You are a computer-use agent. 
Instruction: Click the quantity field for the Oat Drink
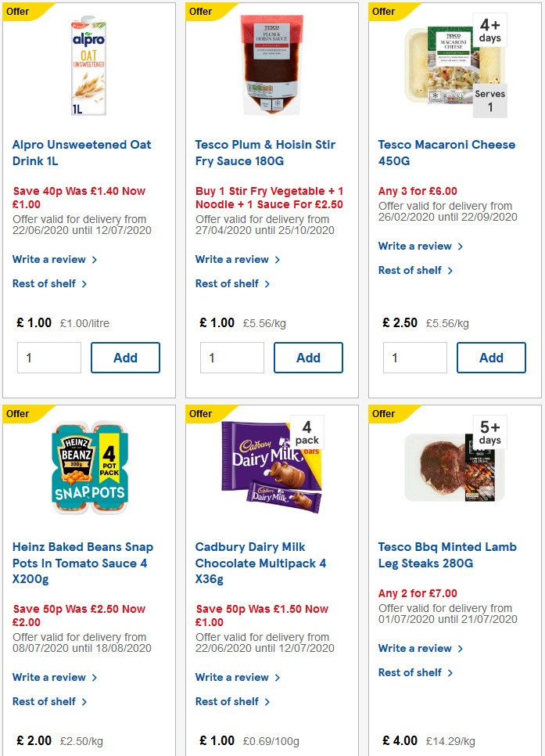tap(48, 358)
